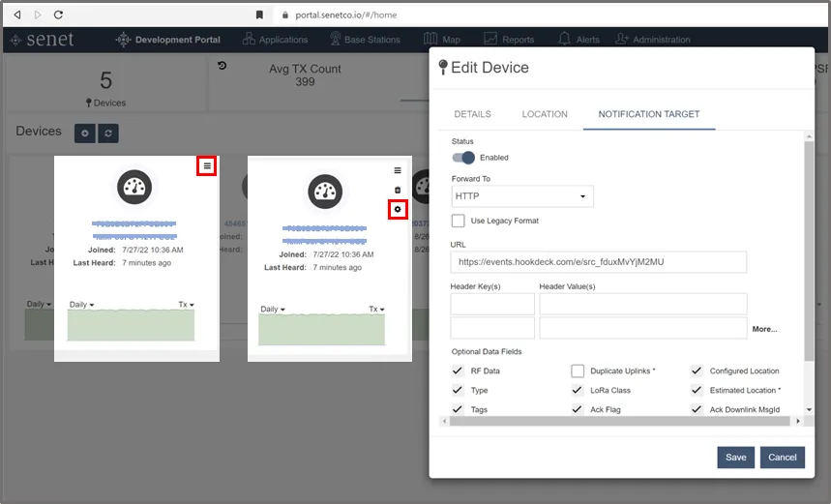Click Save in Edit Device dialog

pyautogui.click(x=735, y=458)
